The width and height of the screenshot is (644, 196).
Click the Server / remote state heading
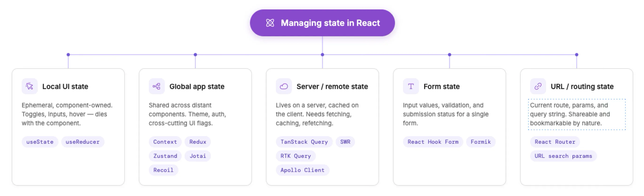click(332, 86)
